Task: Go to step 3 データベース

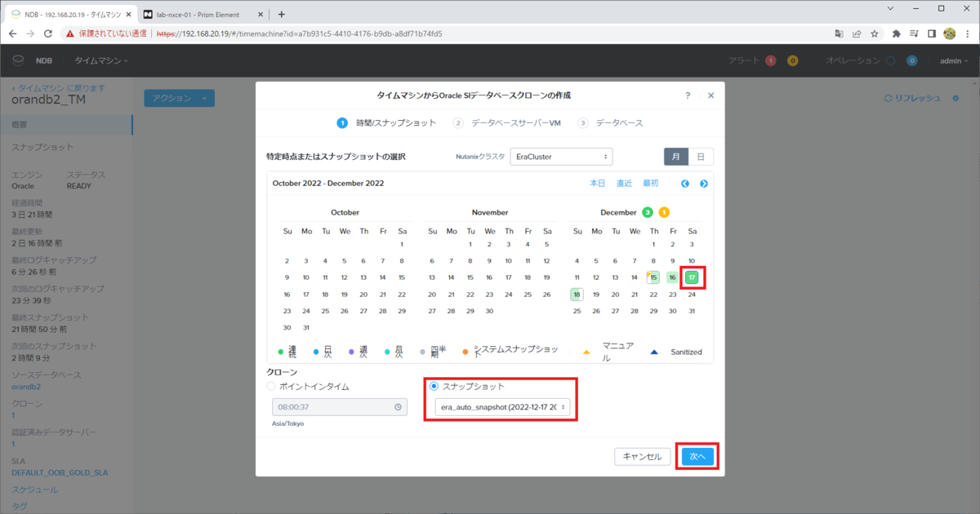Action: pyautogui.click(x=610, y=122)
